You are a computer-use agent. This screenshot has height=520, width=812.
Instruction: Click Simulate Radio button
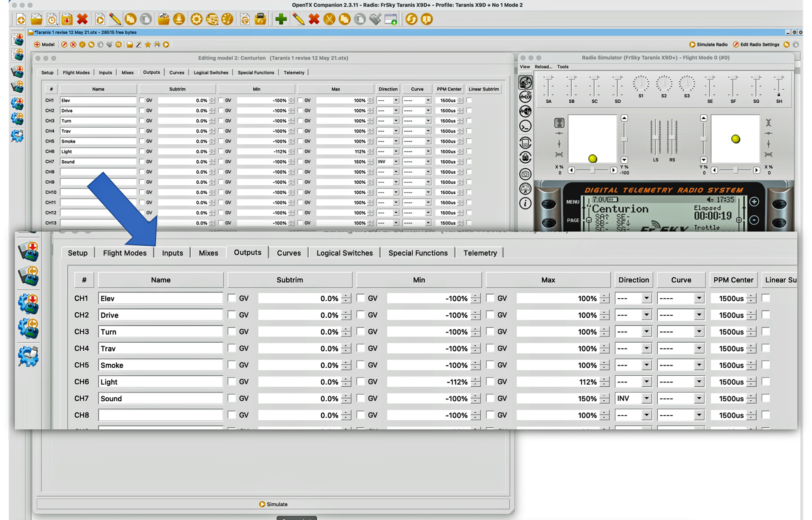[708, 44]
